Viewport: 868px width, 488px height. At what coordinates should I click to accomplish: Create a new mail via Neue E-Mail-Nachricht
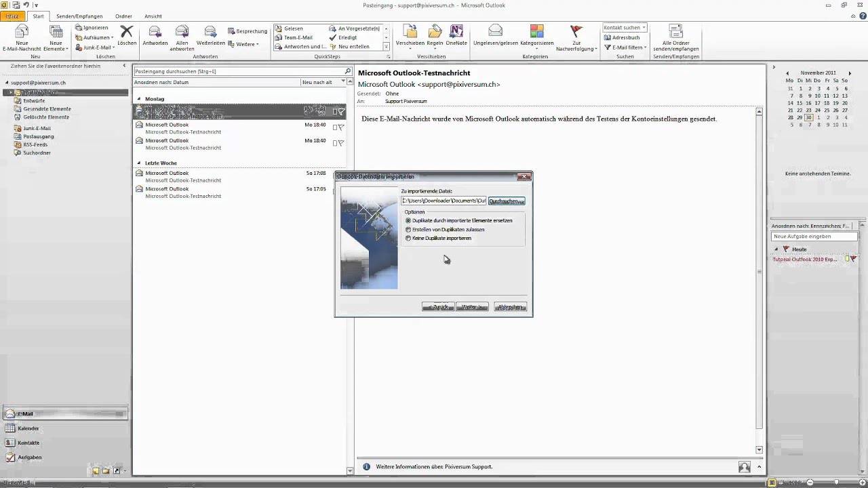tap(22, 38)
